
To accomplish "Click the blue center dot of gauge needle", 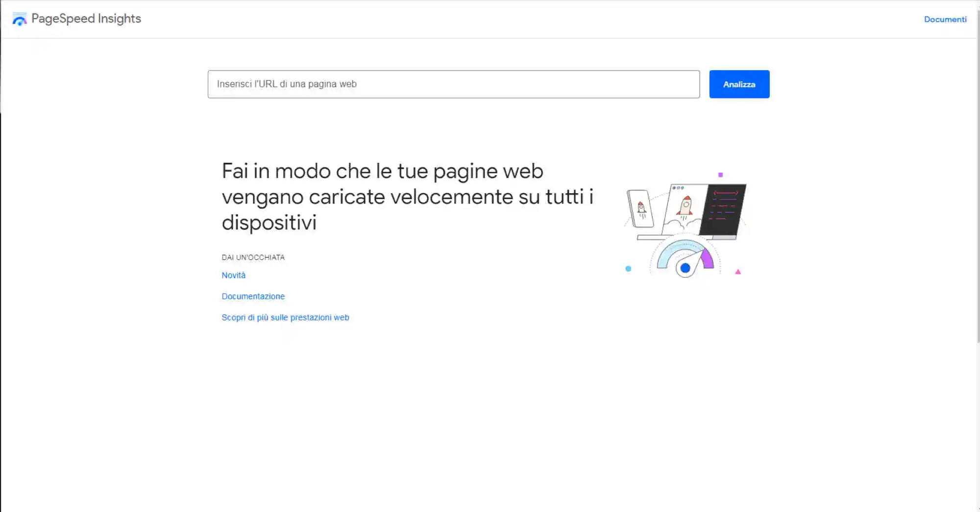I will [685, 268].
